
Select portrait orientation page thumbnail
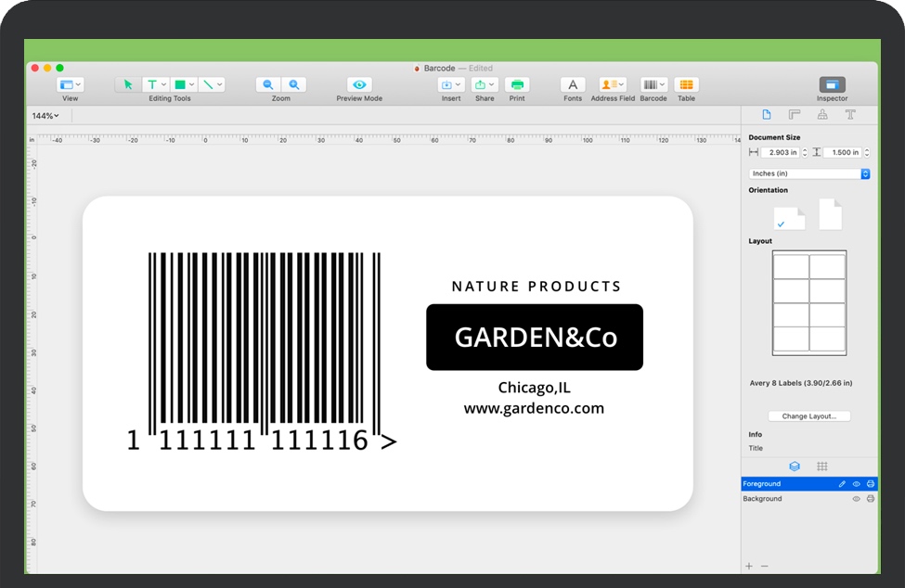[830, 215]
